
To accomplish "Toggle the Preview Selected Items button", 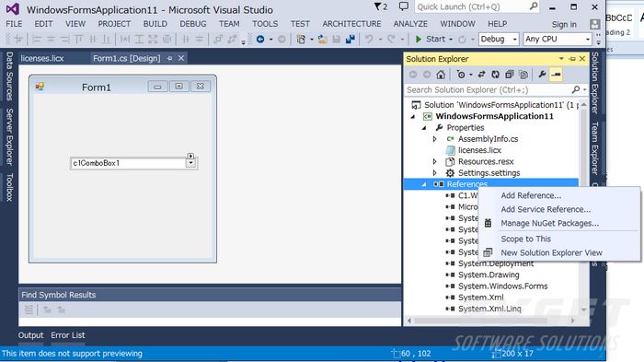I will 556,75.
